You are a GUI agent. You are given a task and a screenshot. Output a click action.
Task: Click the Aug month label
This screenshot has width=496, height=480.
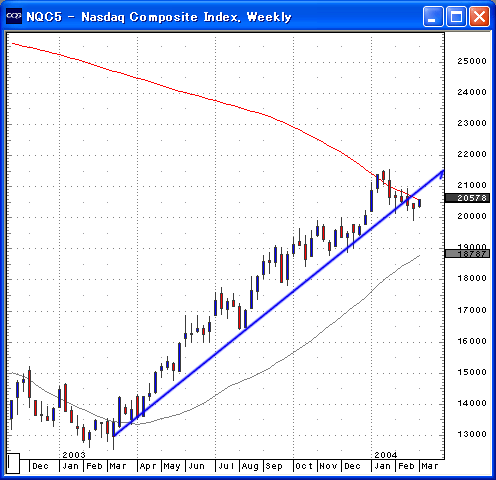(250, 466)
